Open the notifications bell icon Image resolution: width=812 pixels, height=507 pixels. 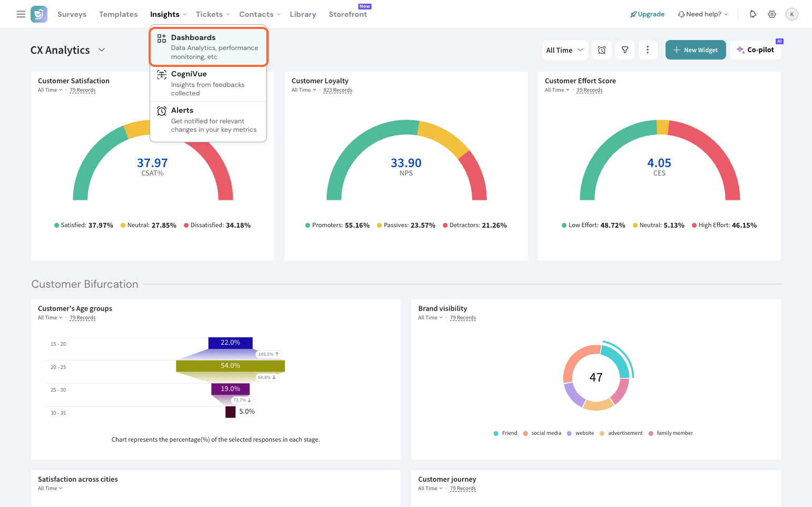(x=753, y=14)
